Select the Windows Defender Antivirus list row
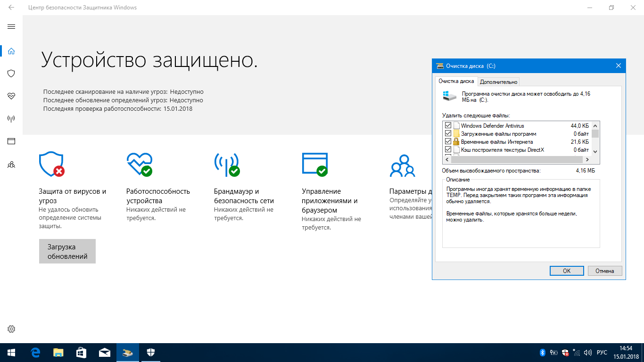This screenshot has height=362, width=644. point(517,126)
